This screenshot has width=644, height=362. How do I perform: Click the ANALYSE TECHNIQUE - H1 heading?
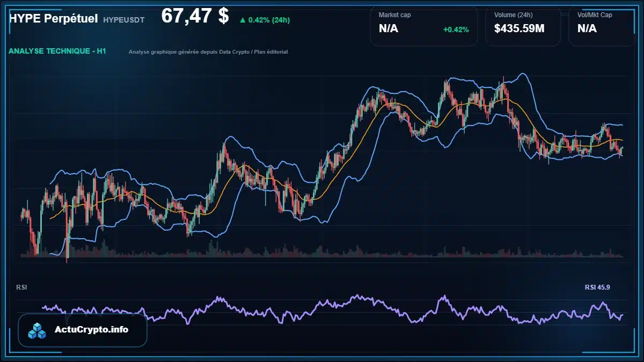point(57,51)
